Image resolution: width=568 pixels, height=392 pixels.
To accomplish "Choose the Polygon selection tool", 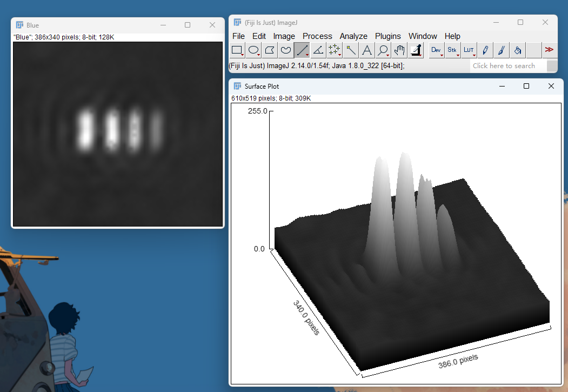I will coord(270,50).
